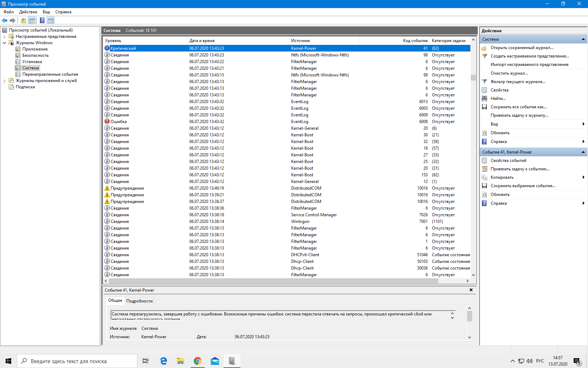Select Безопасность log in the tree
Screen dimensions: 588x368
35,55
